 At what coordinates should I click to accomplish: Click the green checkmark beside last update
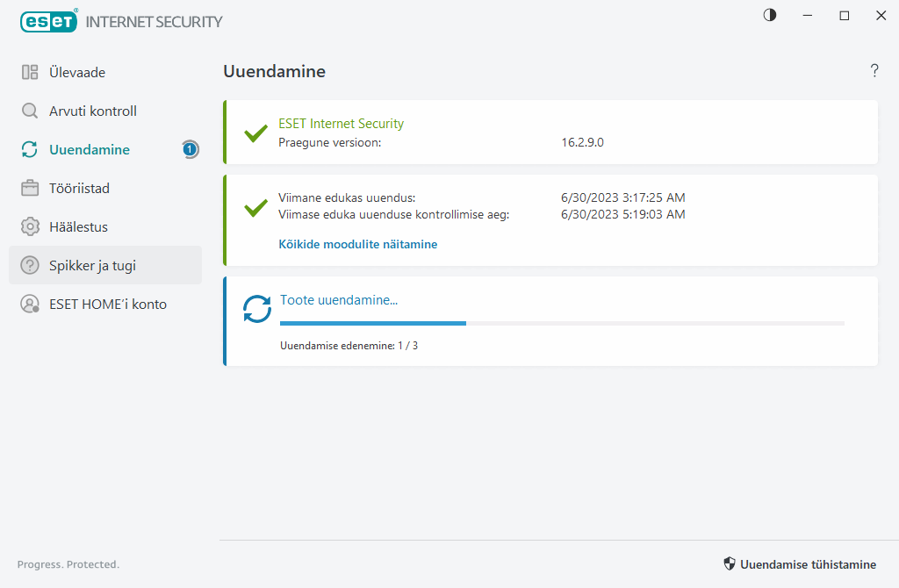tap(255, 208)
